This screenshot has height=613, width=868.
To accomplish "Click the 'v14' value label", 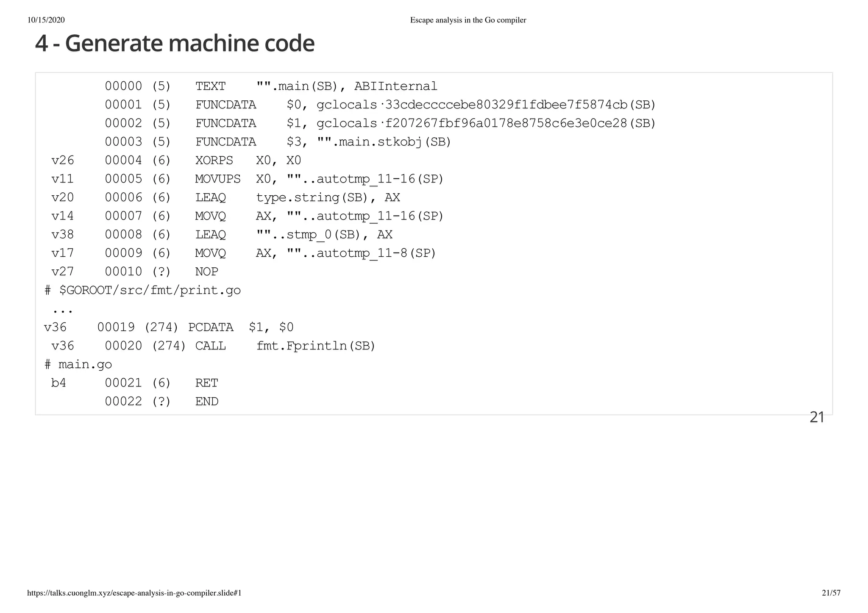I will click(63, 216).
